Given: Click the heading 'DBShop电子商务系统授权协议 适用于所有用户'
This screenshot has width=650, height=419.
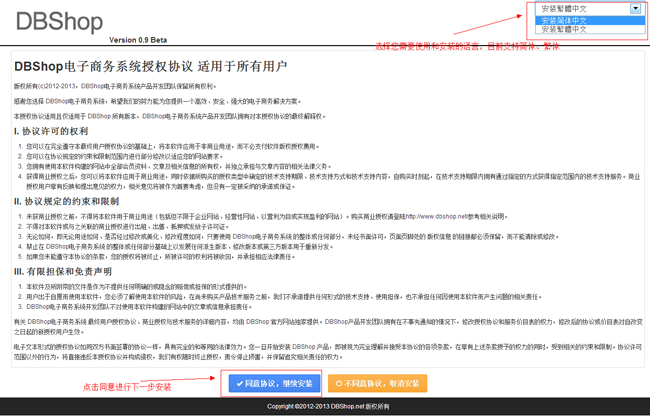Looking at the screenshot, I should click(150, 66).
